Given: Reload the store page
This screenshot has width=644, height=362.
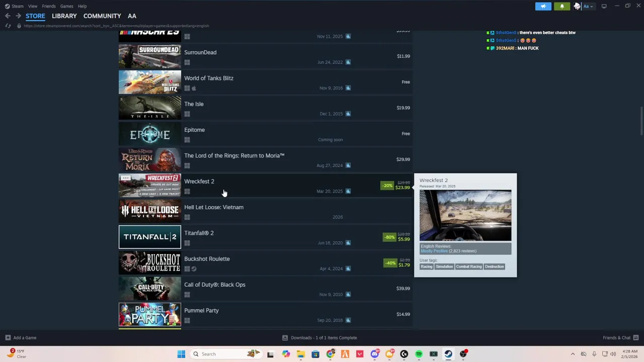Looking at the screenshot, I should click(x=8, y=26).
